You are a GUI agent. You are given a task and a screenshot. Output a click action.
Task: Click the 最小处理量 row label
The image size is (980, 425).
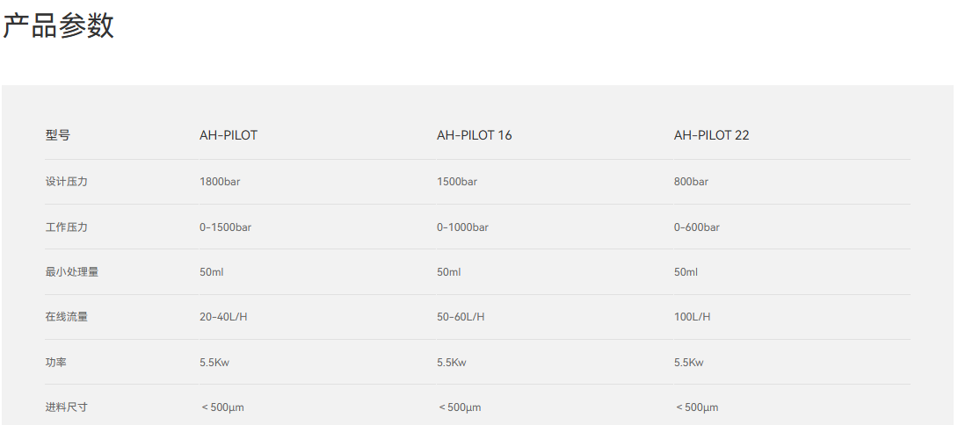point(71,272)
